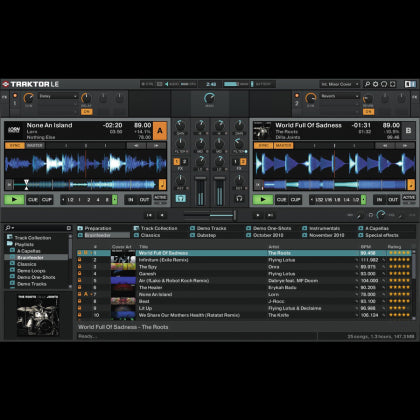
Task: Toggle MASTER on Deck A
Action: point(35,146)
